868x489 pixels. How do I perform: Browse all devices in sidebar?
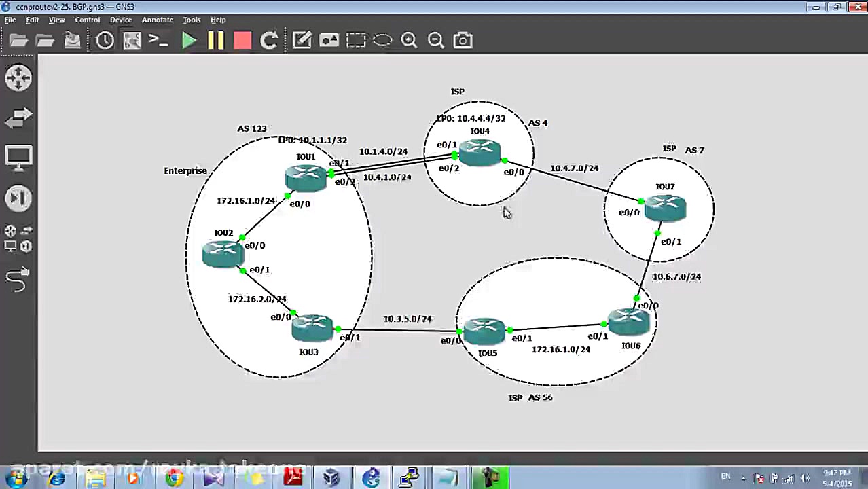(18, 238)
